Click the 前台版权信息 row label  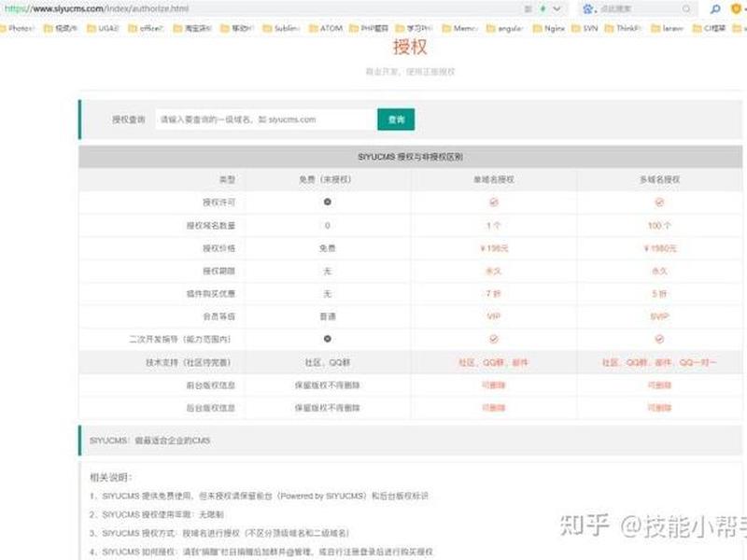(x=211, y=385)
